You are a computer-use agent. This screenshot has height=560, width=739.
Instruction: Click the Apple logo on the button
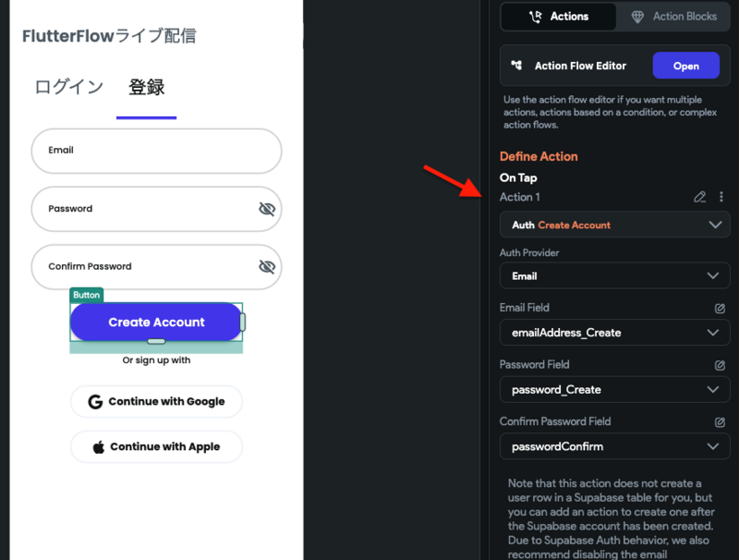(99, 447)
